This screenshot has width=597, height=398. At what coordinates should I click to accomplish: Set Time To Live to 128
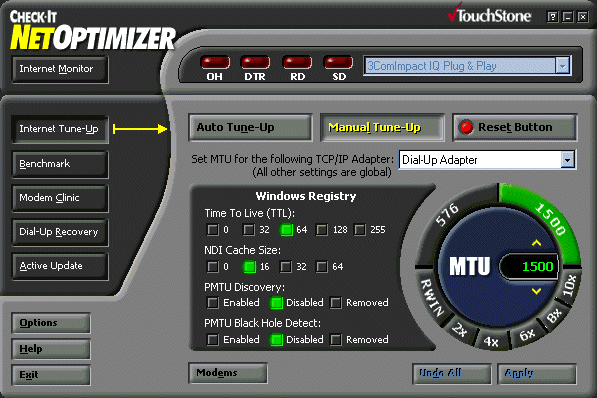pos(322,230)
